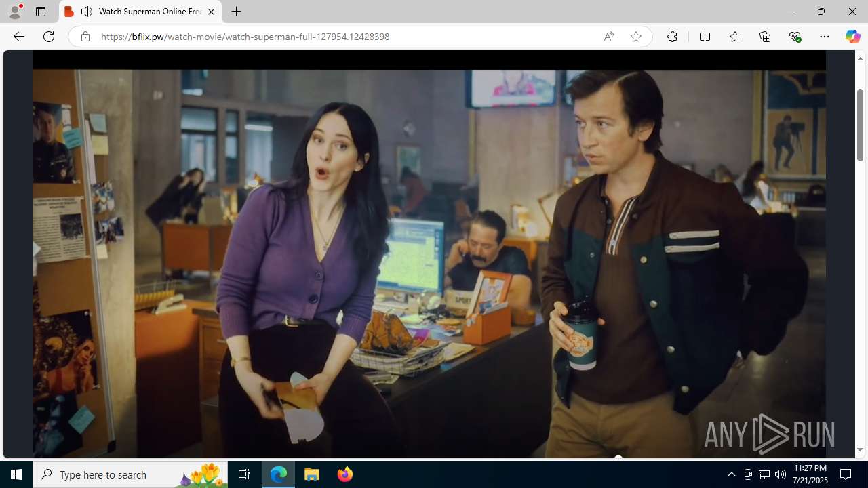Switch to Microsoft Edge taskbar icon
Screen dimensions: 868x488
[279, 474]
